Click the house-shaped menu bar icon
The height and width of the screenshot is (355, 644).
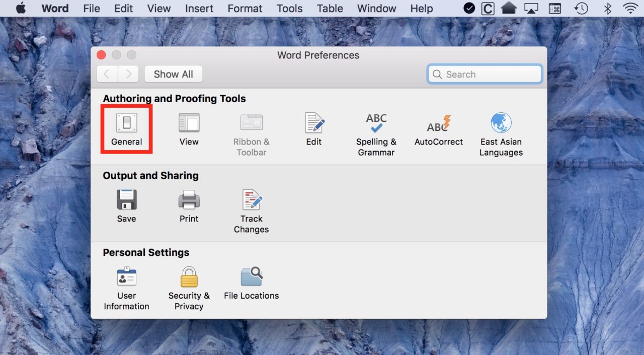pos(509,8)
